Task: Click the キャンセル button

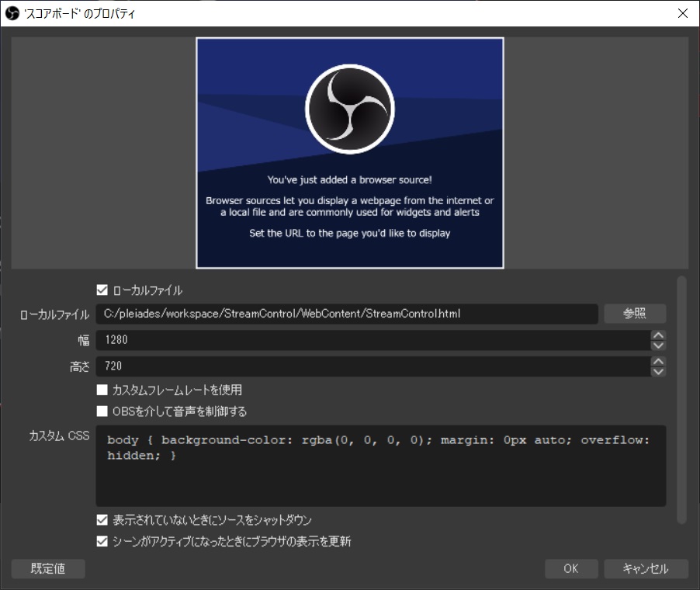Action: (x=646, y=568)
